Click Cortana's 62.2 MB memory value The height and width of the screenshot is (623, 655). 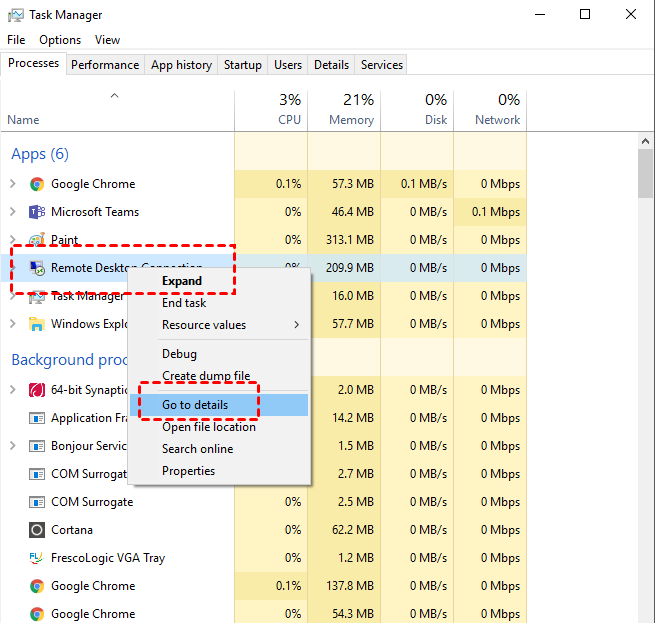pyautogui.click(x=353, y=530)
